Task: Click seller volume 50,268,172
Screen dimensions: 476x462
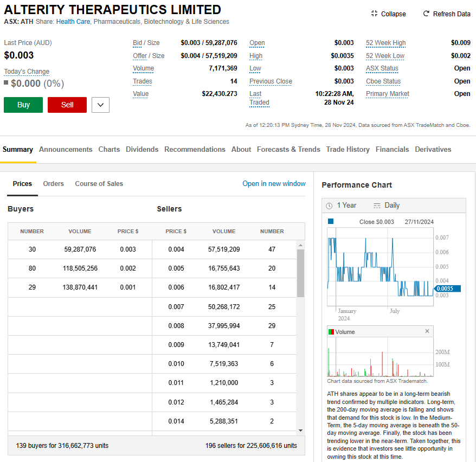Action: (x=224, y=306)
